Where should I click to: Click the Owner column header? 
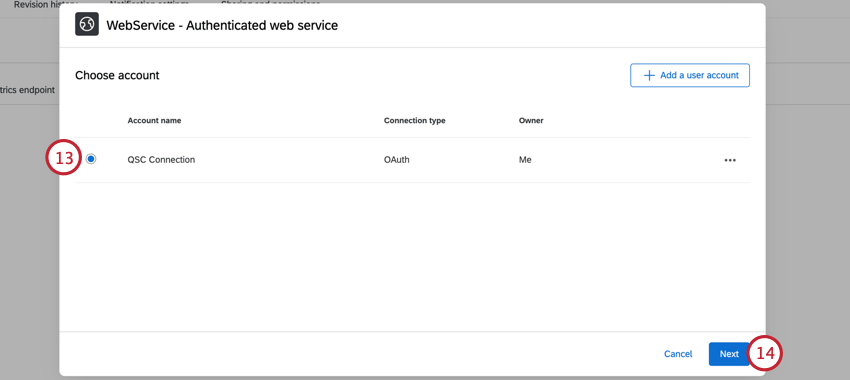(531, 120)
